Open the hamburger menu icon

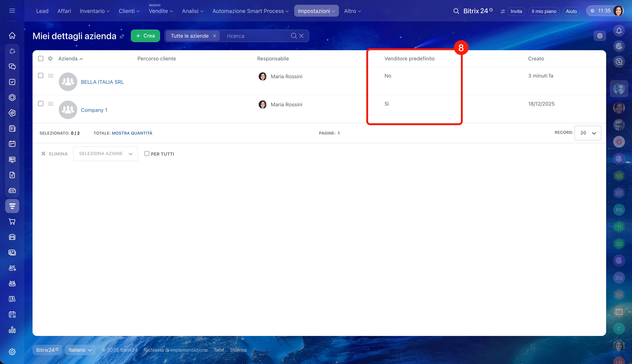click(12, 11)
